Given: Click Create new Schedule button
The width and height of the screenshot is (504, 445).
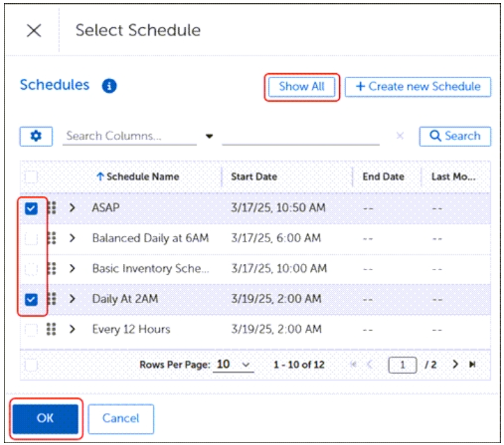Looking at the screenshot, I should [417, 86].
